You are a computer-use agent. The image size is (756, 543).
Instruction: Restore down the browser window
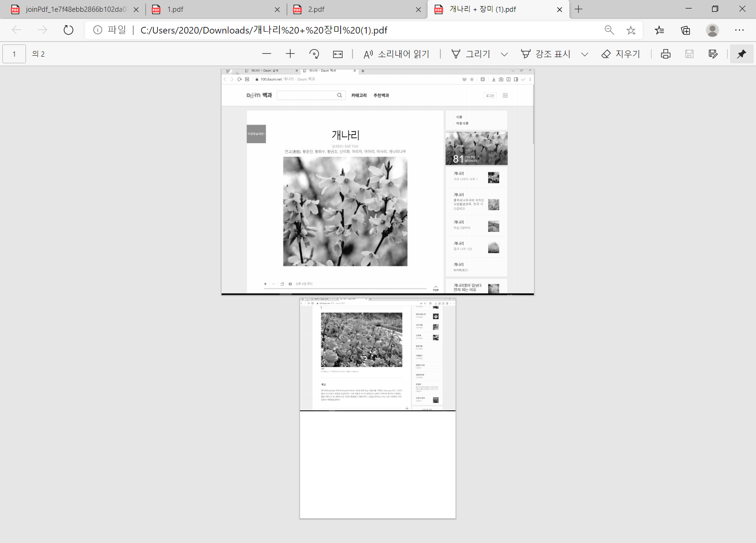[x=715, y=9]
